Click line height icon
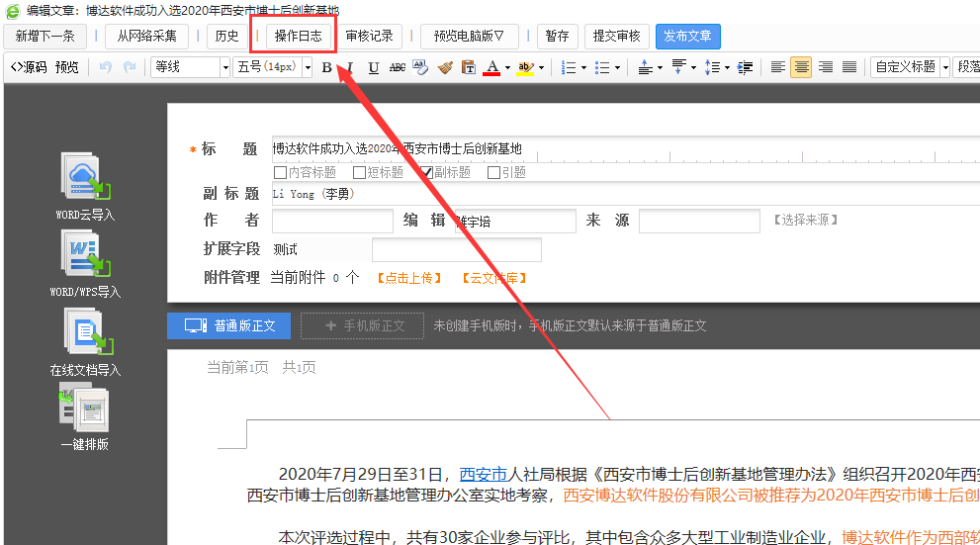The width and height of the screenshot is (980, 545). click(712, 67)
